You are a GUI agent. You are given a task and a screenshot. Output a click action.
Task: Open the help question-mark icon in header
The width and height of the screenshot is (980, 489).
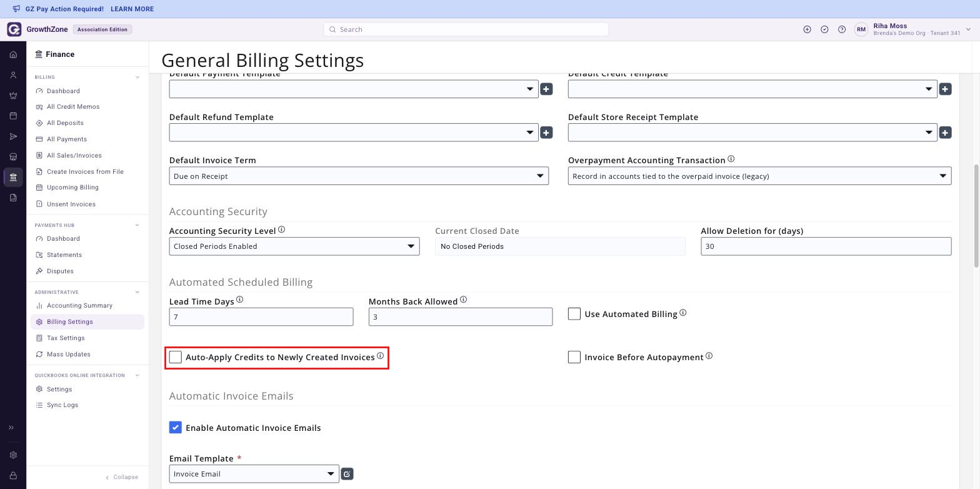pos(842,29)
